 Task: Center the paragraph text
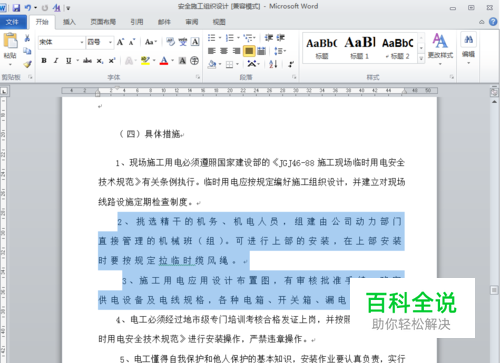[x=224, y=51]
